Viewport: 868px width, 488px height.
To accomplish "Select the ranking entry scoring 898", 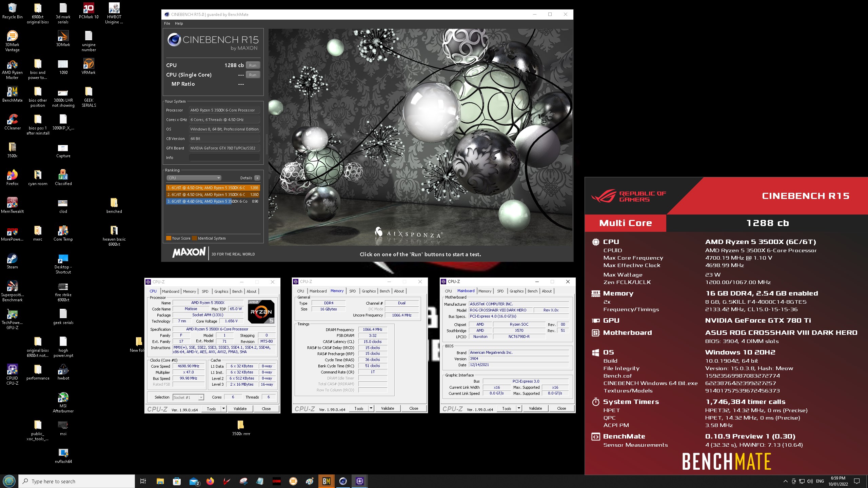I will tap(213, 201).
